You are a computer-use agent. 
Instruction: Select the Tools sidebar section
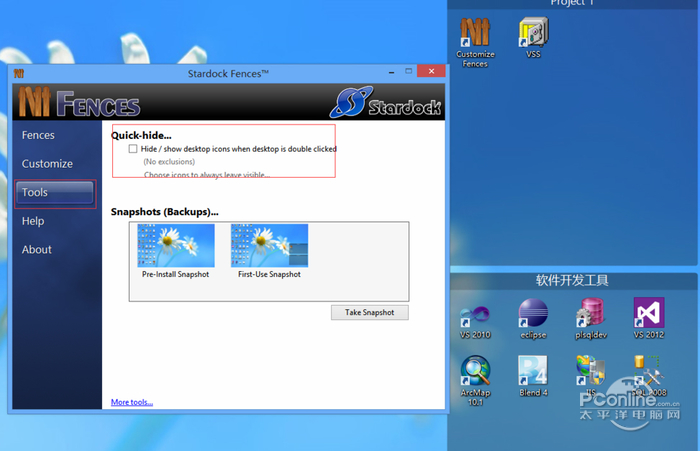pyautogui.click(x=54, y=192)
